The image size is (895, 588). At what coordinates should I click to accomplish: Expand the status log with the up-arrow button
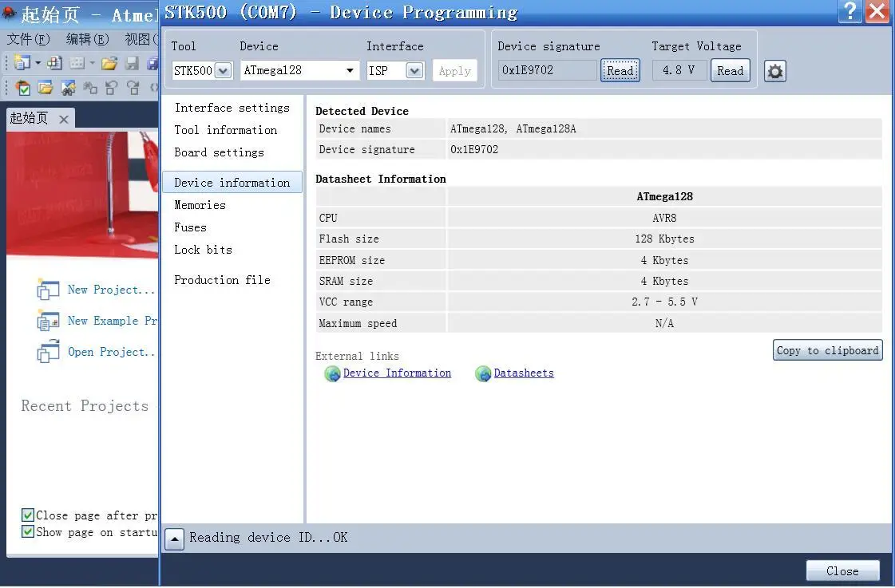tap(174, 539)
